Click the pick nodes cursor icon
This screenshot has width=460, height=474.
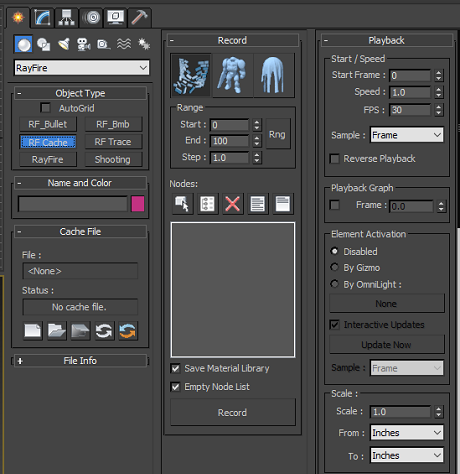coord(182,204)
